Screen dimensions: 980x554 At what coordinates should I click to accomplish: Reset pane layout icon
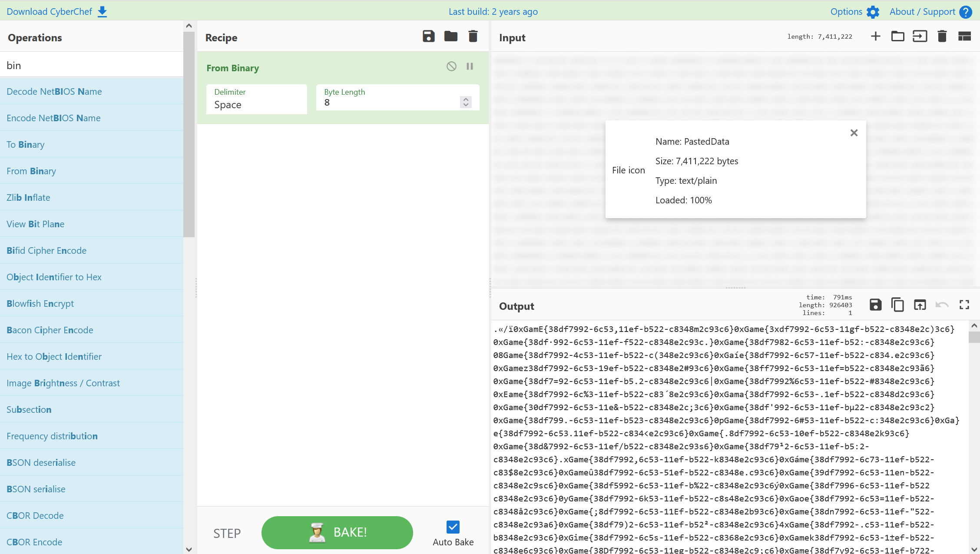(964, 36)
